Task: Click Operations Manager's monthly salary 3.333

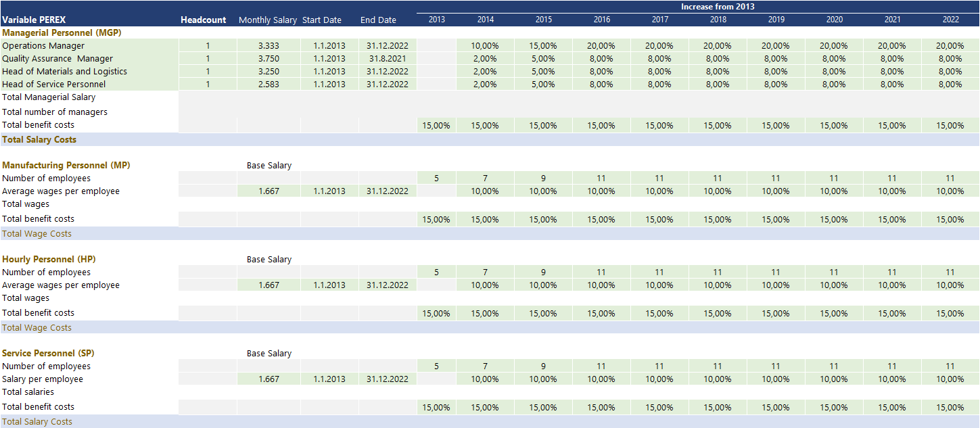Action: (x=269, y=46)
